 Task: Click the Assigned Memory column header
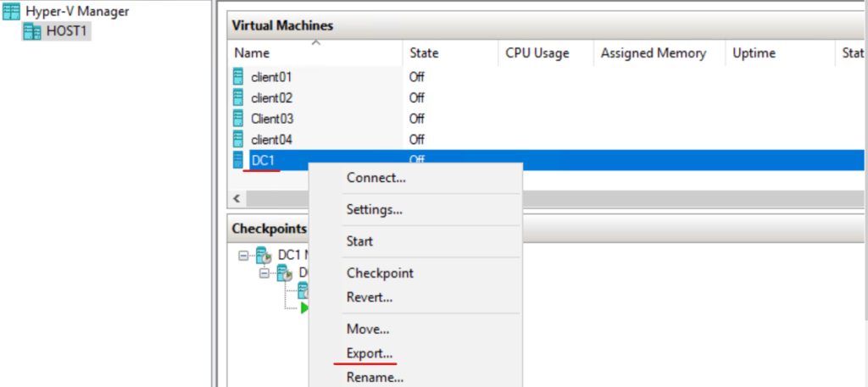pos(653,53)
